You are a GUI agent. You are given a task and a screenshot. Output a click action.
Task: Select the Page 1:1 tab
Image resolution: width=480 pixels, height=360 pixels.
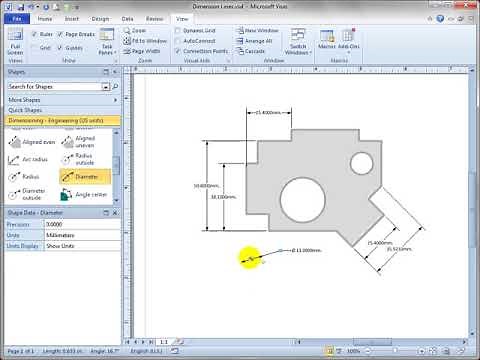pyautogui.click(x=164, y=342)
